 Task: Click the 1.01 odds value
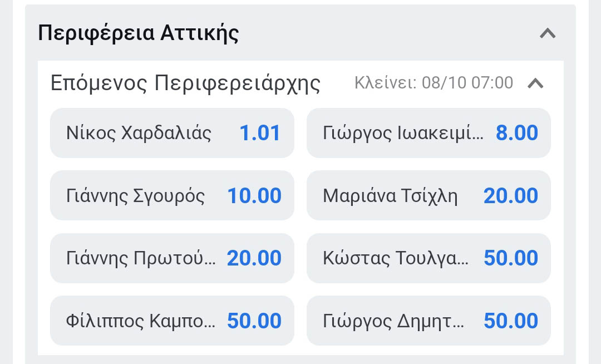pos(260,134)
